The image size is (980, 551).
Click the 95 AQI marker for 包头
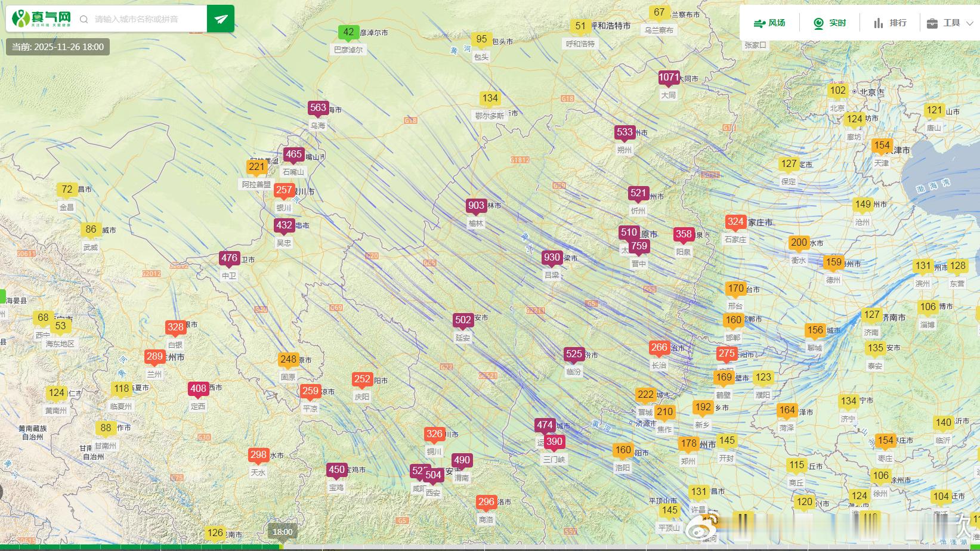click(481, 40)
